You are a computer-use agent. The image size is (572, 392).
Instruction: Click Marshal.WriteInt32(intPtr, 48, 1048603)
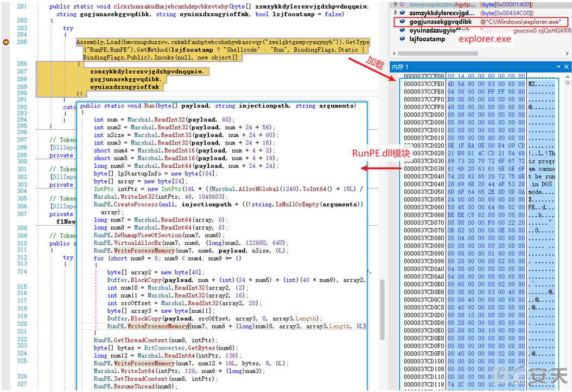pyautogui.click(x=161, y=197)
